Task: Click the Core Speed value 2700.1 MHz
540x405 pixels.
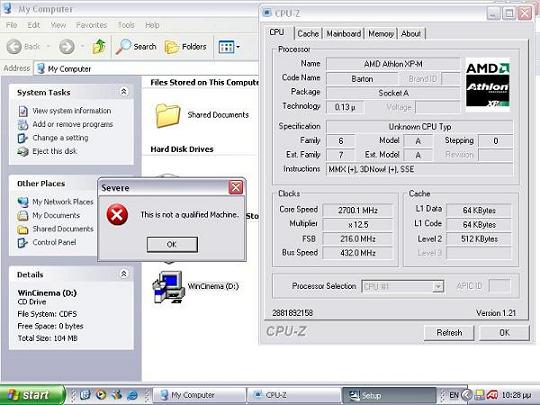Action: click(x=357, y=210)
